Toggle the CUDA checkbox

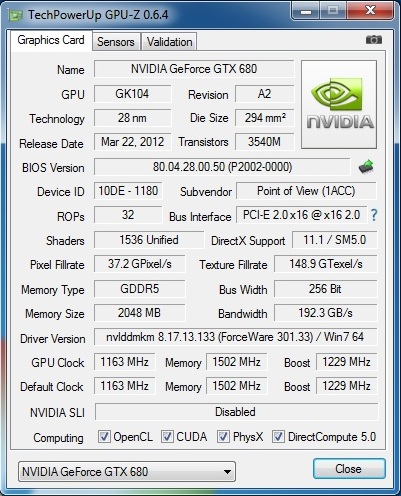[x=167, y=437]
